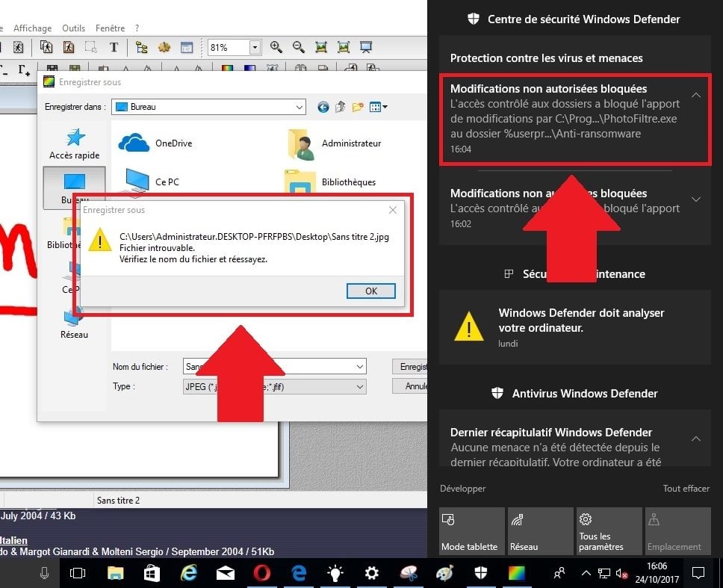723x588 pixels.
Task: Open File Explorer from the taskbar
Action: pos(115,573)
